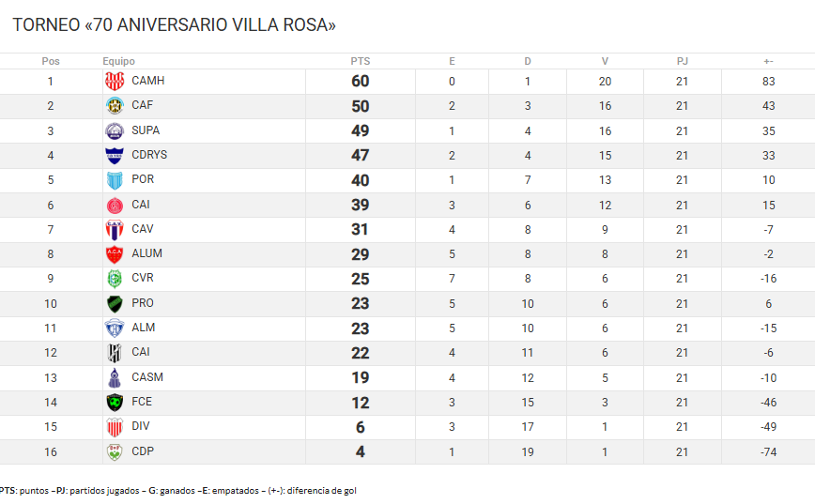Screen dimensions: 815x504
Task: Open the CASM team name link
Action: (x=147, y=377)
